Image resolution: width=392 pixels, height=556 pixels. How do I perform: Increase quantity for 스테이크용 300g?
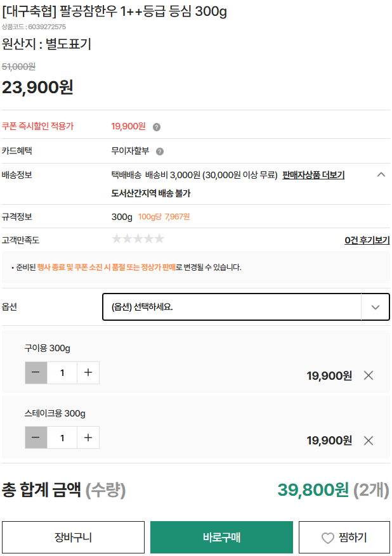pyautogui.click(x=88, y=437)
